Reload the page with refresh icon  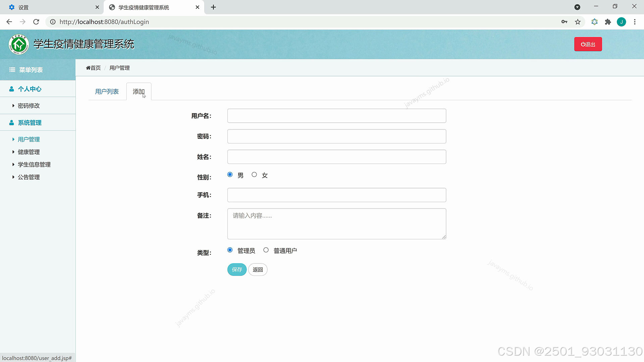click(36, 22)
